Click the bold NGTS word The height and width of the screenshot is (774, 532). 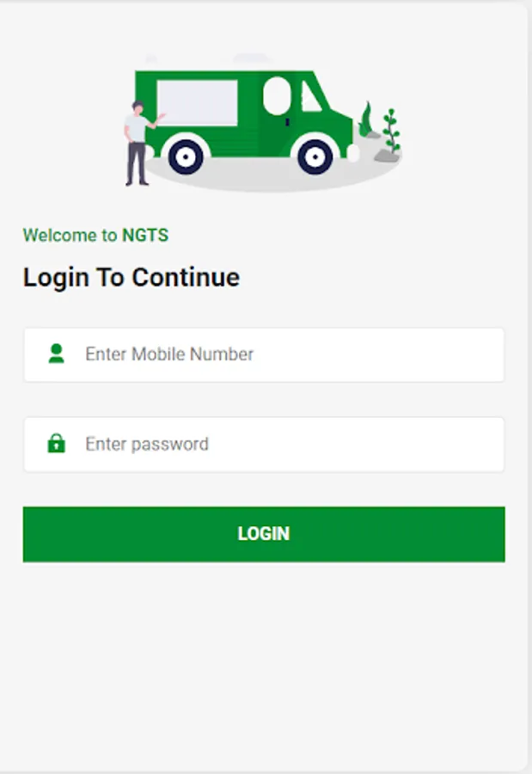coord(145,236)
